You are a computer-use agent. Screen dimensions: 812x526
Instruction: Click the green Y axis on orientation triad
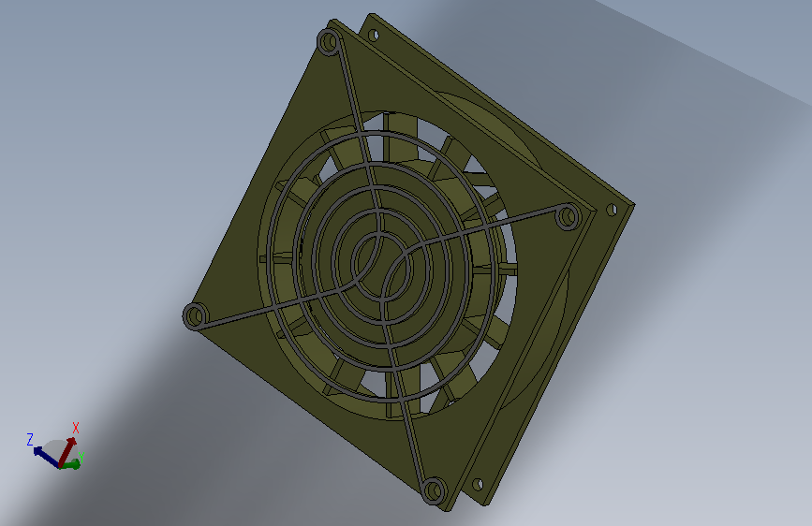(71, 465)
